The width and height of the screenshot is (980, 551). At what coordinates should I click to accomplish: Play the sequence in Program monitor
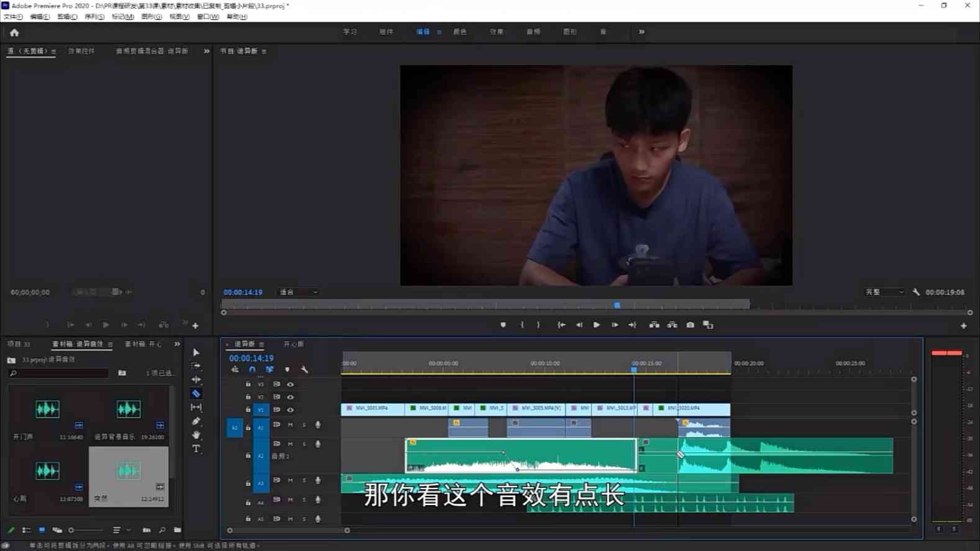596,325
